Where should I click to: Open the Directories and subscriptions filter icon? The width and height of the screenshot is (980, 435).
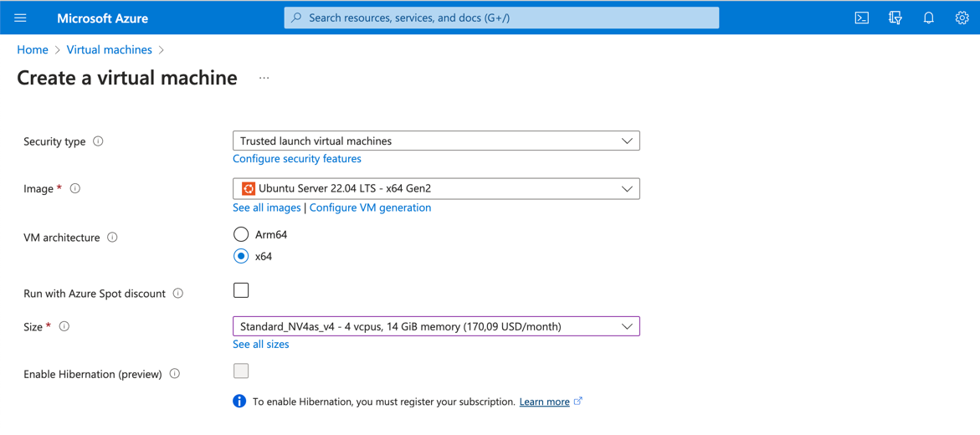point(895,18)
